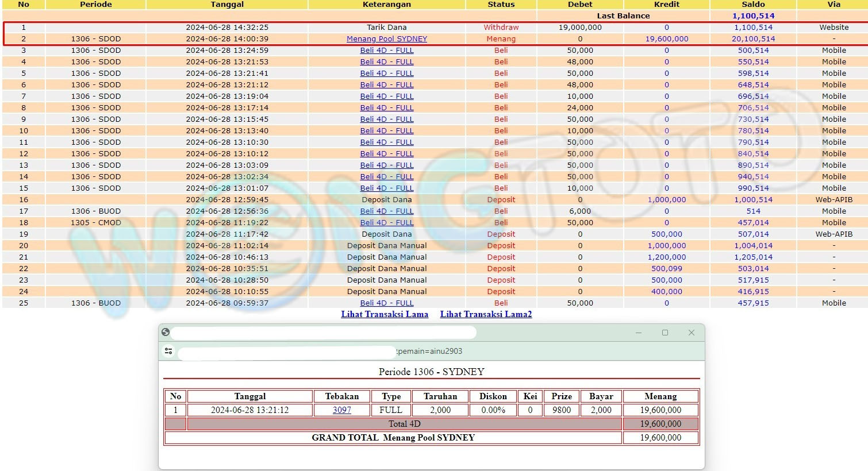The image size is (868, 471).
Task: Open Lihat Transaksi Lama2 link
Action: (x=486, y=314)
